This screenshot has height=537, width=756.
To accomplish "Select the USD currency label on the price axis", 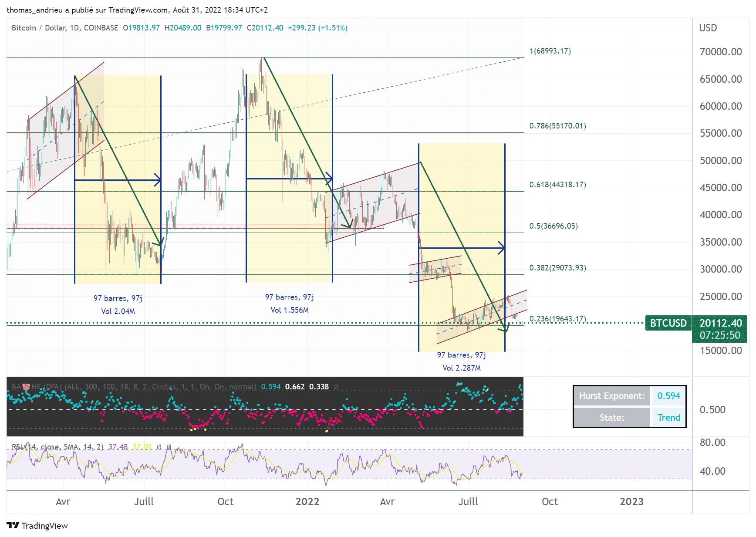I will click(x=708, y=28).
